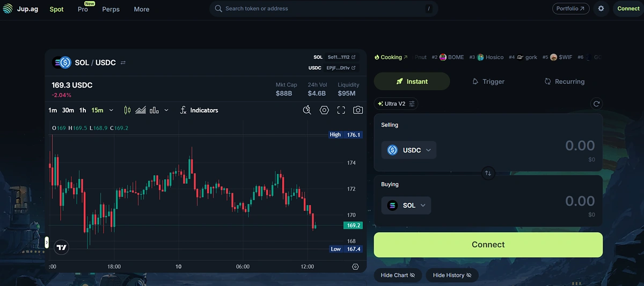
Task: Click the 169.3 USDC price text
Action: click(72, 85)
